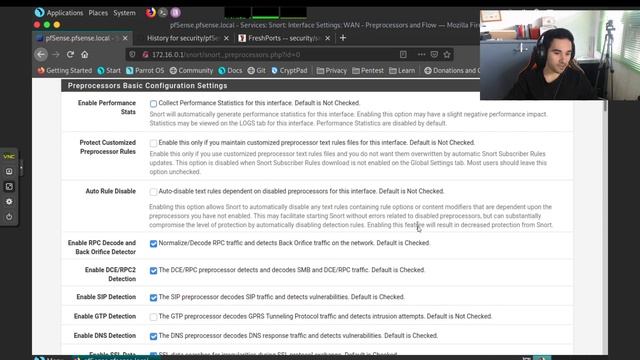Open the terminal launcher icon in top panel
This screenshot has width=640, height=360.
(x=163, y=13)
